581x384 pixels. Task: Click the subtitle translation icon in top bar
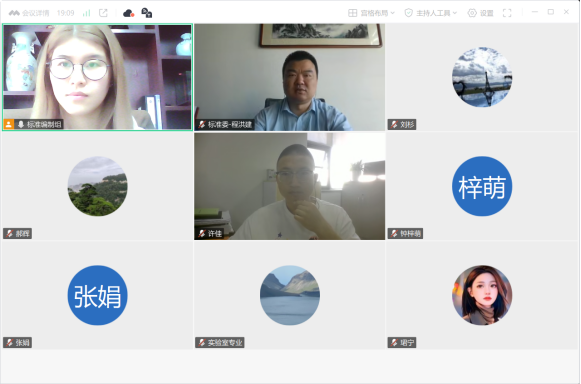(x=147, y=13)
